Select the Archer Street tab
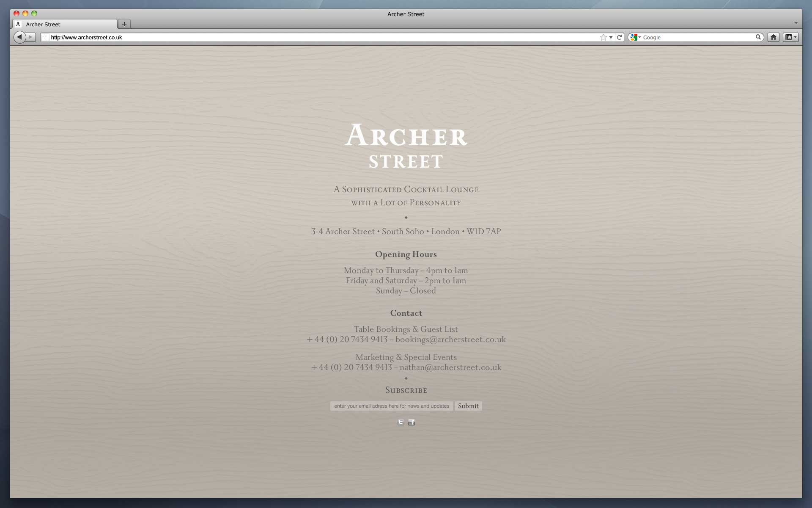The image size is (812, 508). [63, 24]
